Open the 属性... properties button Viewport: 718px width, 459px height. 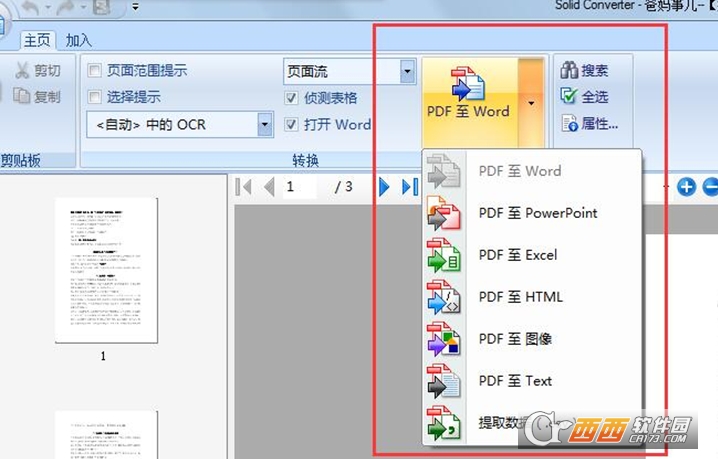(590, 123)
